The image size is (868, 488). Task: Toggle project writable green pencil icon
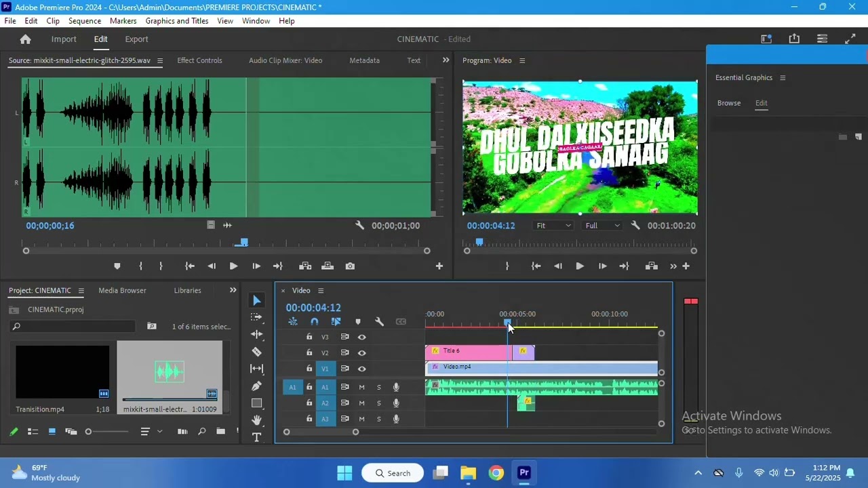click(x=14, y=431)
